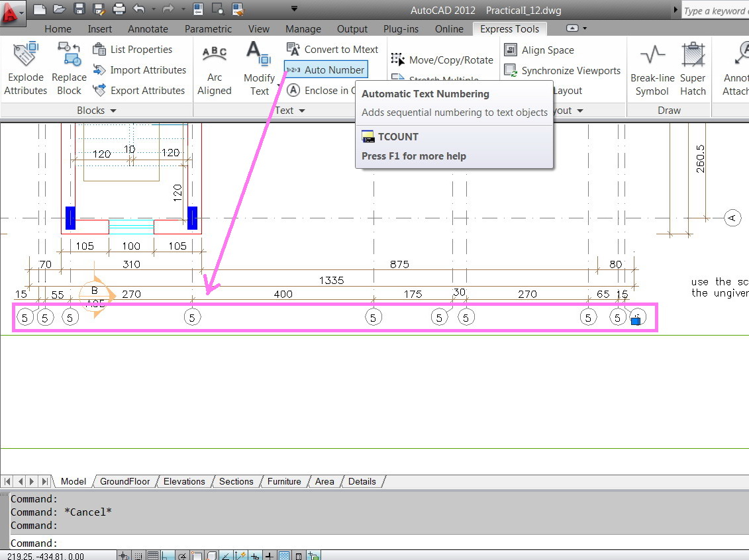Open the Manage ribbon tab

303,28
